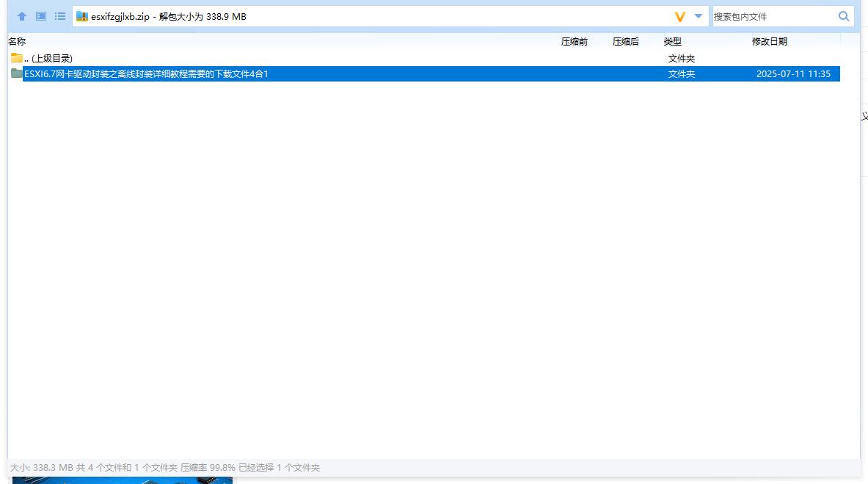This screenshot has width=868, height=484.
Task: Sort by the 压缩前 column header
Action: [574, 41]
